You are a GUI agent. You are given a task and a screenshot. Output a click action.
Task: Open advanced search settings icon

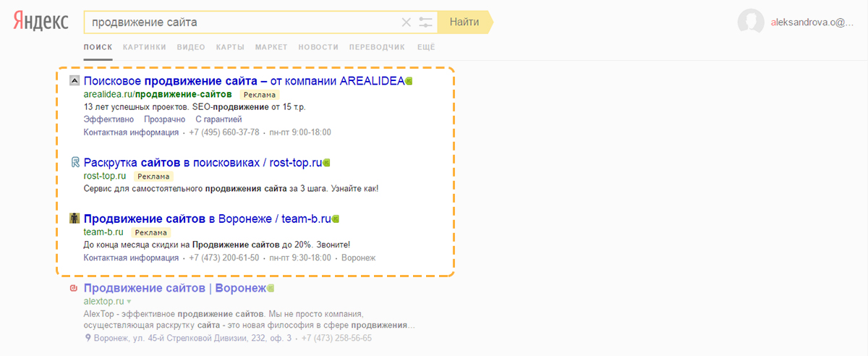[425, 22]
